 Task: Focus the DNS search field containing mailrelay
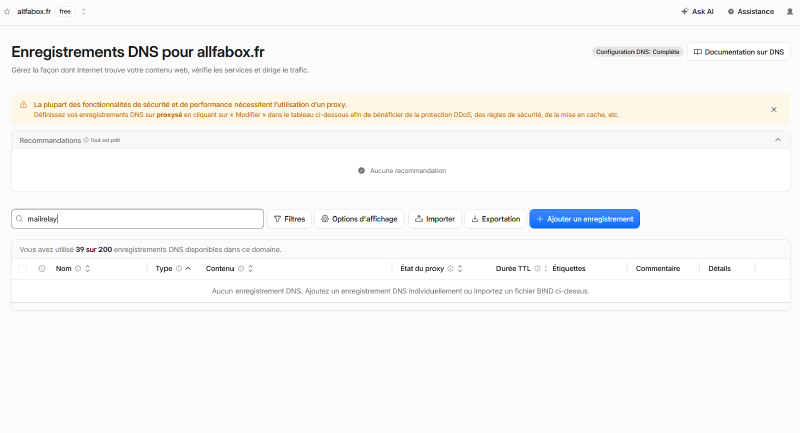pyautogui.click(x=137, y=219)
